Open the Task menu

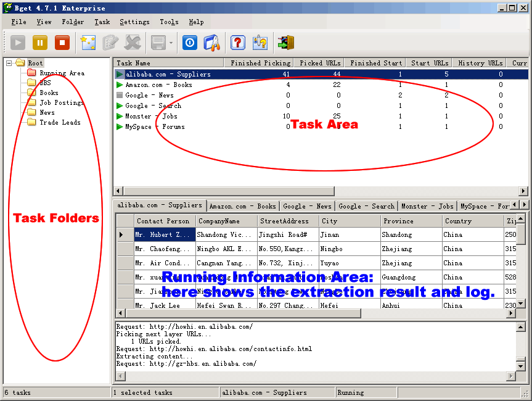102,22
